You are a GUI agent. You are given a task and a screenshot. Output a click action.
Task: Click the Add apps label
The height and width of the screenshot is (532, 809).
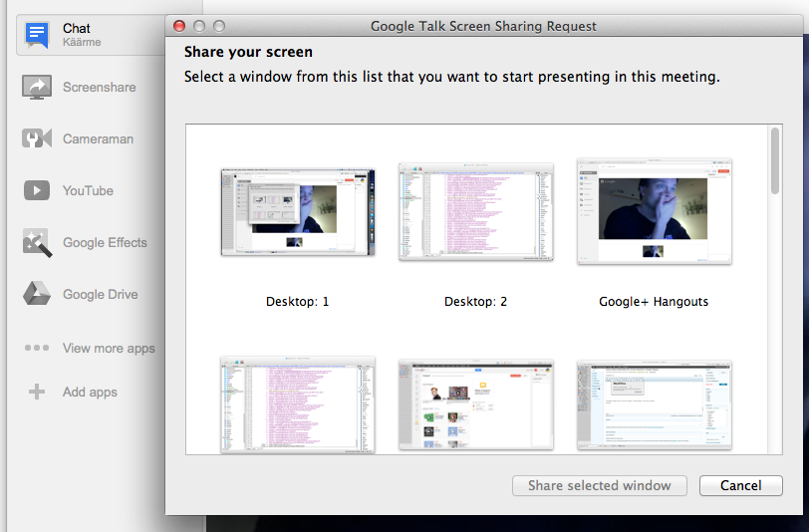click(90, 393)
